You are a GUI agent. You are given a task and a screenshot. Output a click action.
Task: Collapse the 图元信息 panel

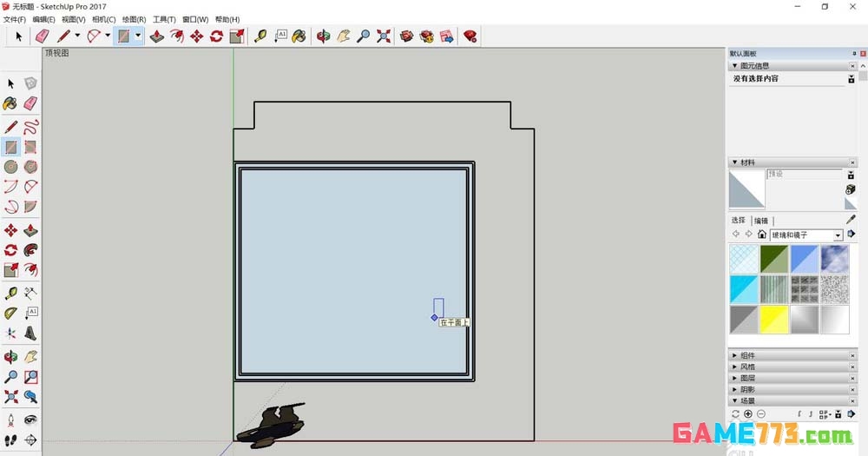734,65
